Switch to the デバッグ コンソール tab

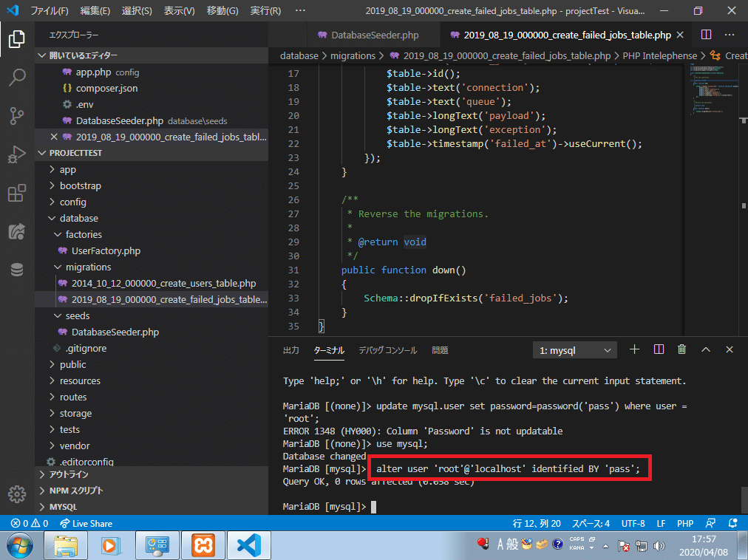coord(387,350)
